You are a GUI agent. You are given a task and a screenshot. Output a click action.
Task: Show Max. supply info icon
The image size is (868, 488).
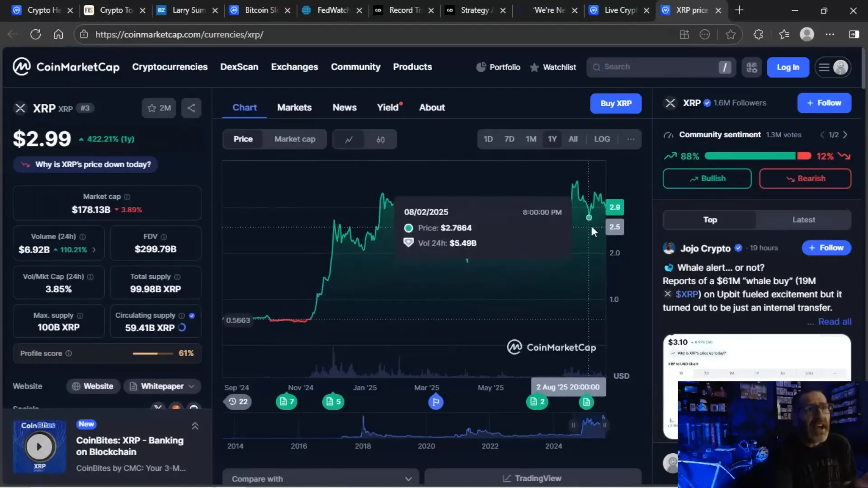[80, 315]
